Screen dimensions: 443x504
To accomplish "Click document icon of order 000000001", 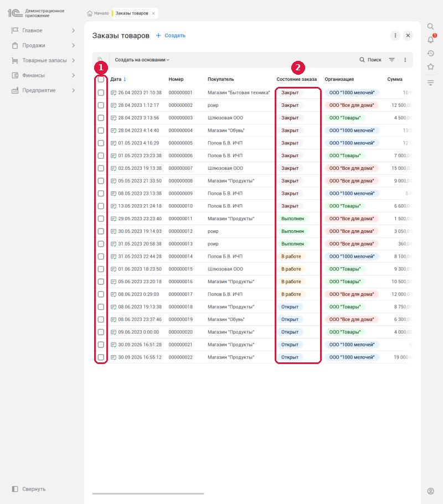I will pos(114,92).
